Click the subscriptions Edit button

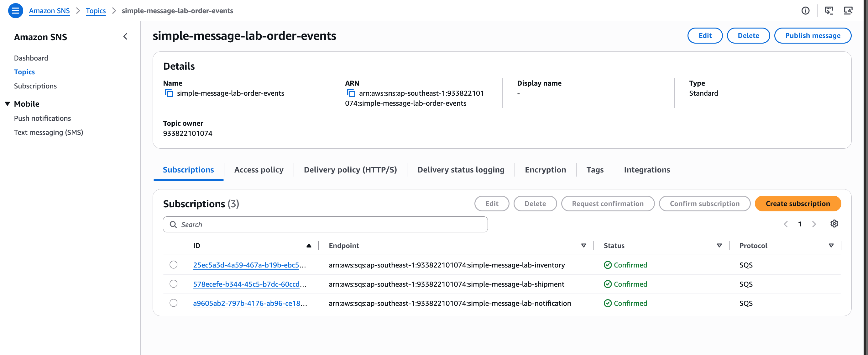[x=492, y=204]
